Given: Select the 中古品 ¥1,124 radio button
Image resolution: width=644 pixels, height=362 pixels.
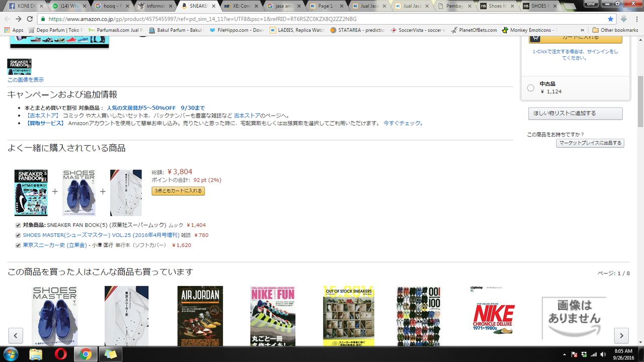Looking at the screenshot, I should 531,88.
